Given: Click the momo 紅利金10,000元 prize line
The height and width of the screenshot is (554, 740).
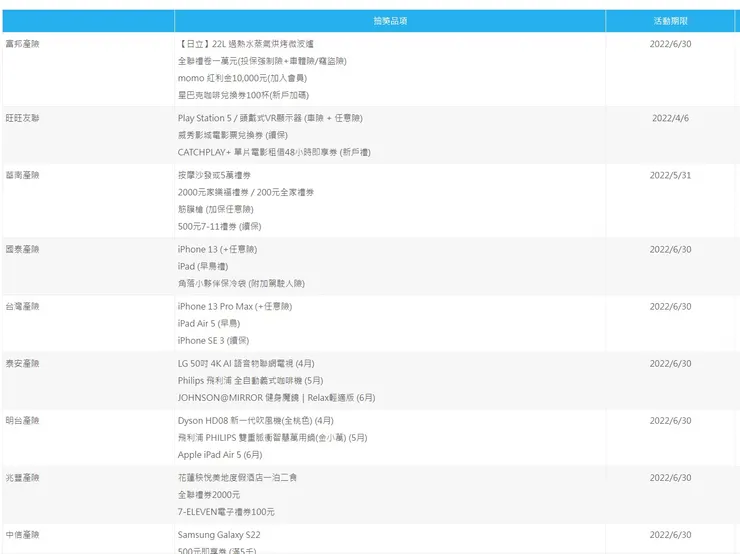Looking at the screenshot, I should pos(242,78).
